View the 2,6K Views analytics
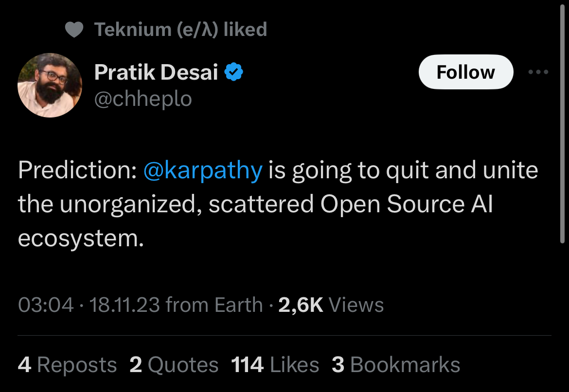569x392 pixels. [331, 306]
